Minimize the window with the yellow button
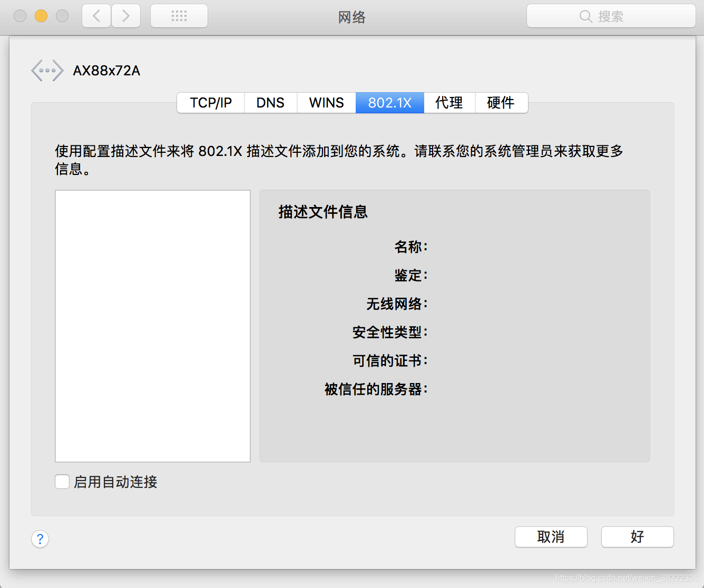This screenshot has width=704, height=588. (41, 16)
